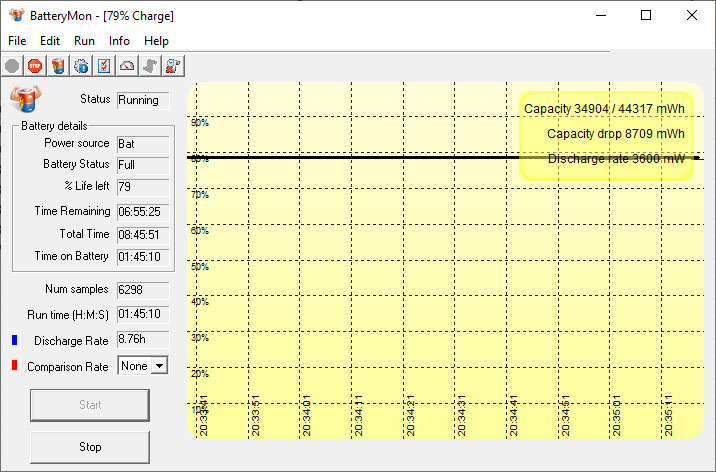The image size is (716, 472).
Task: Click the Battery details group label
Action: (x=54, y=126)
